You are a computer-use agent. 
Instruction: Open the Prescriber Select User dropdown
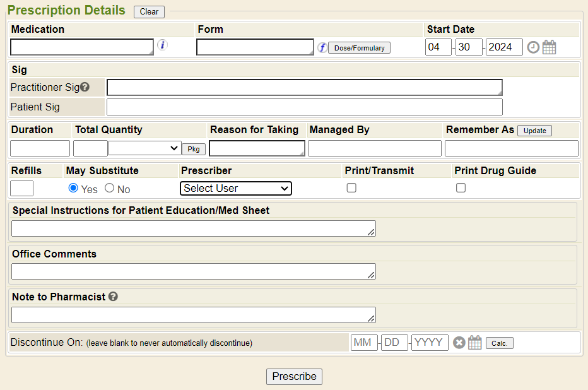235,188
